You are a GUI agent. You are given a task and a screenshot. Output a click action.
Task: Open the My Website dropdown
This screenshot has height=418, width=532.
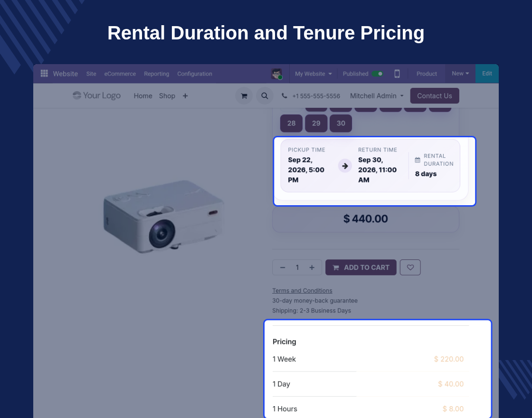pyautogui.click(x=313, y=74)
